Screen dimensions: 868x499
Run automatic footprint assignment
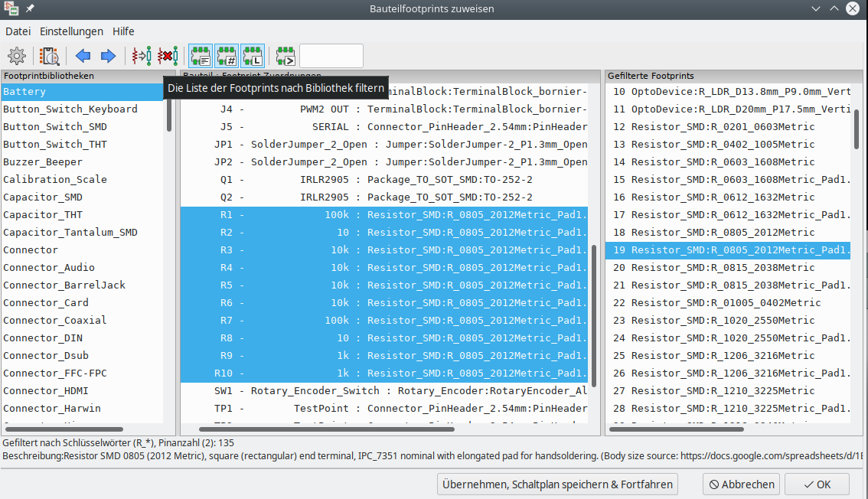(142, 56)
